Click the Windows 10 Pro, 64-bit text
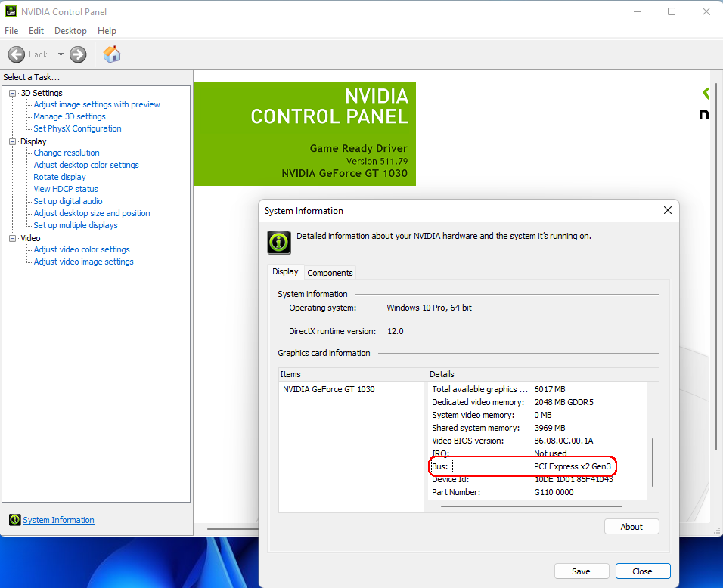This screenshot has height=588, width=723. click(429, 308)
